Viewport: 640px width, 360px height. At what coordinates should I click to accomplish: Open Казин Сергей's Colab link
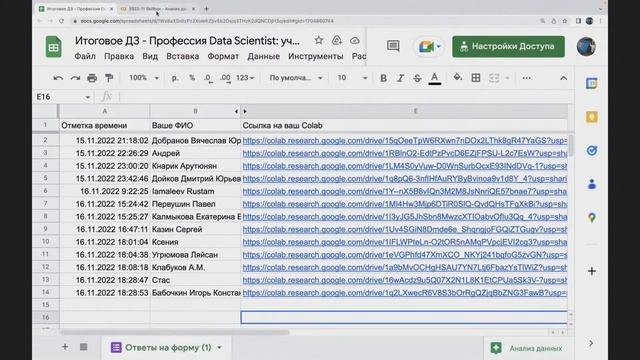(x=404, y=229)
